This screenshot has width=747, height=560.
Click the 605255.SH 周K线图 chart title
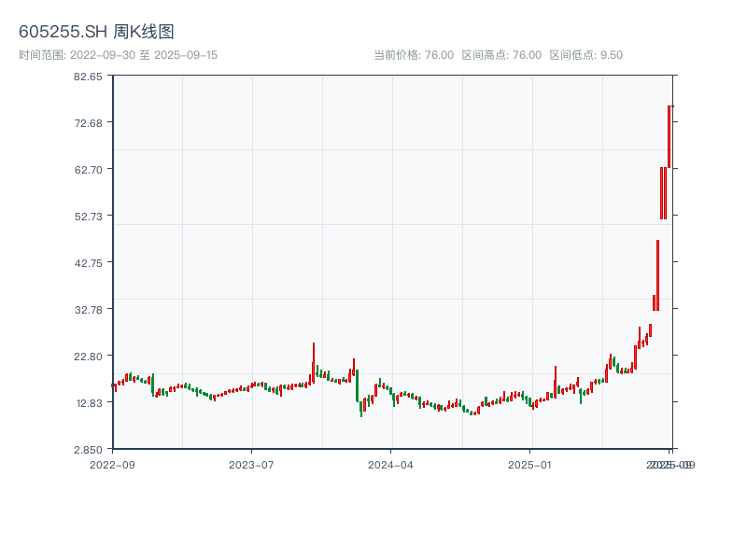[x=96, y=32]
